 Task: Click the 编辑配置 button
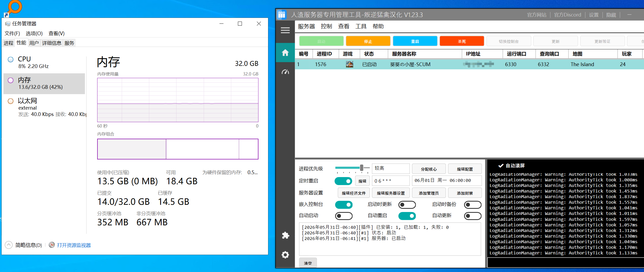pyautogui.click(x=465, y=169)
